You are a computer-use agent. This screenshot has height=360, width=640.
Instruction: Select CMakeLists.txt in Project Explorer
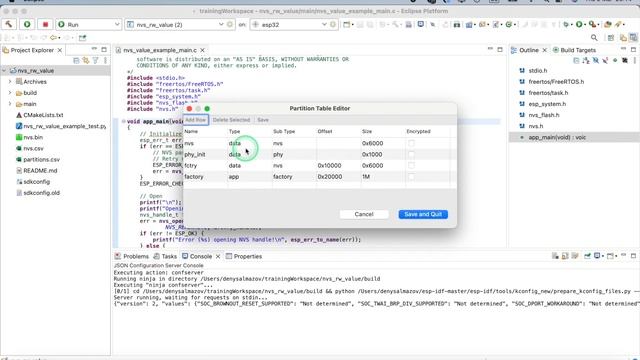coord(43,115)
